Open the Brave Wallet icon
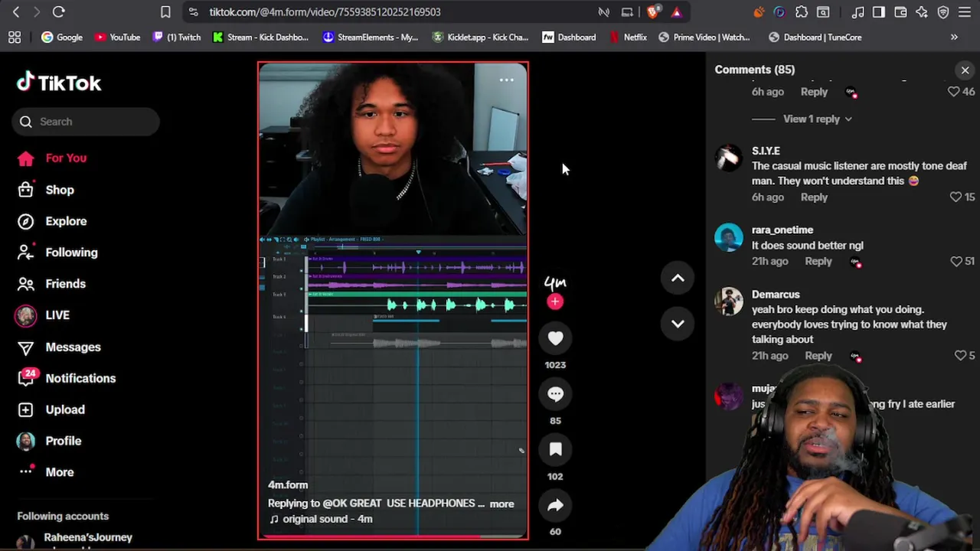The height and width of the screenshot is (551, 980). click(x=900, y=11)
